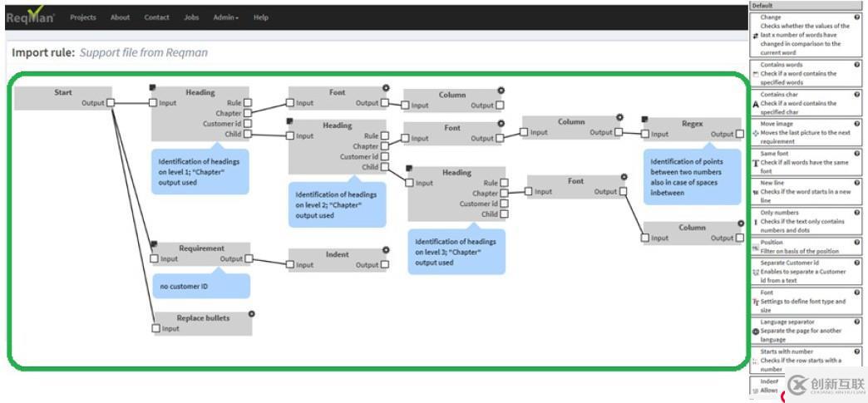Open help for Language separator rule

(857, 322)
